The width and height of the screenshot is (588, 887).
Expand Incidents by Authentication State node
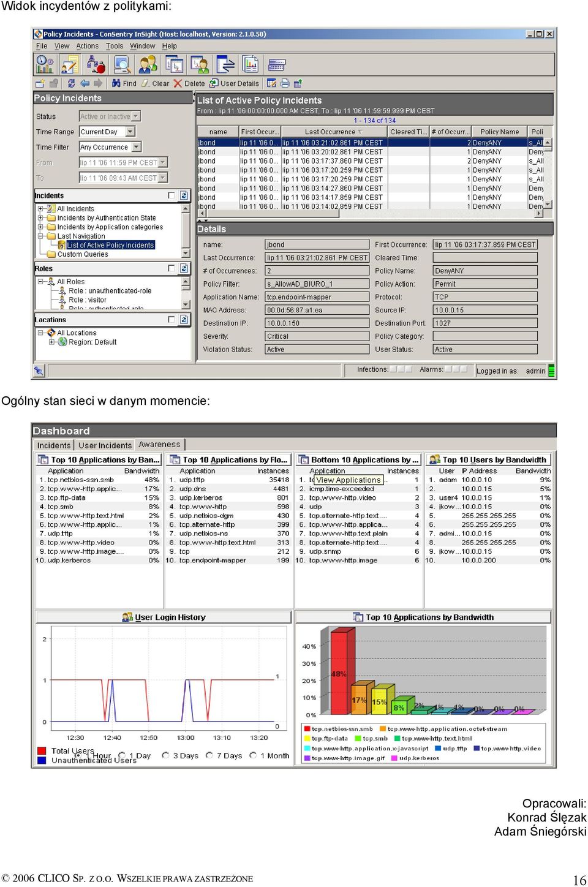pyautogui.click(x=41, y=217)
